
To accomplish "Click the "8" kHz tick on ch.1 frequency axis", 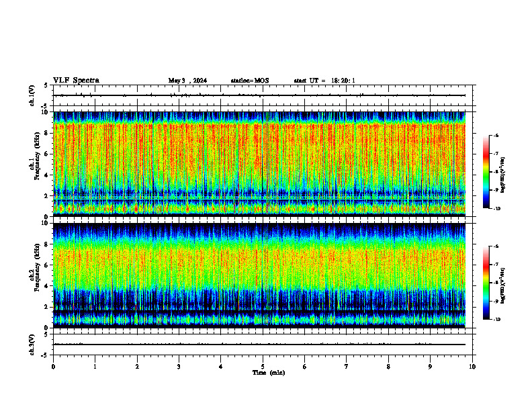I will (47, 133).
